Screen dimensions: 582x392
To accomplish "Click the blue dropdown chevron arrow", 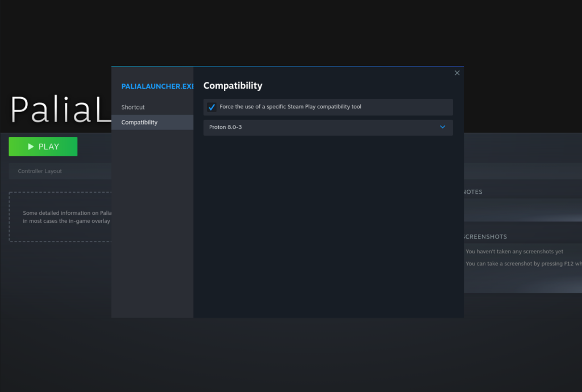I will click(x=442, y=127).
